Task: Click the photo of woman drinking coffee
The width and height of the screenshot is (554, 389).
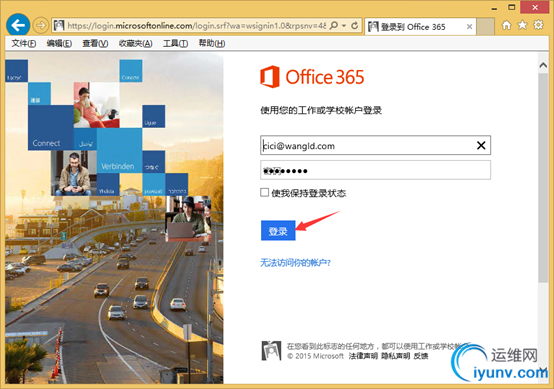Action: tap(96, 105)
